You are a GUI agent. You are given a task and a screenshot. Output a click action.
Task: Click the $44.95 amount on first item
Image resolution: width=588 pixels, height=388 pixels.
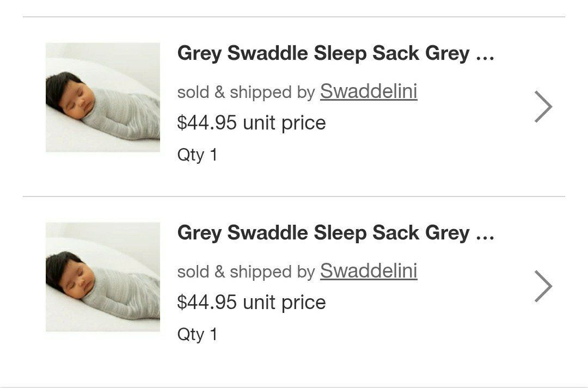207,123
